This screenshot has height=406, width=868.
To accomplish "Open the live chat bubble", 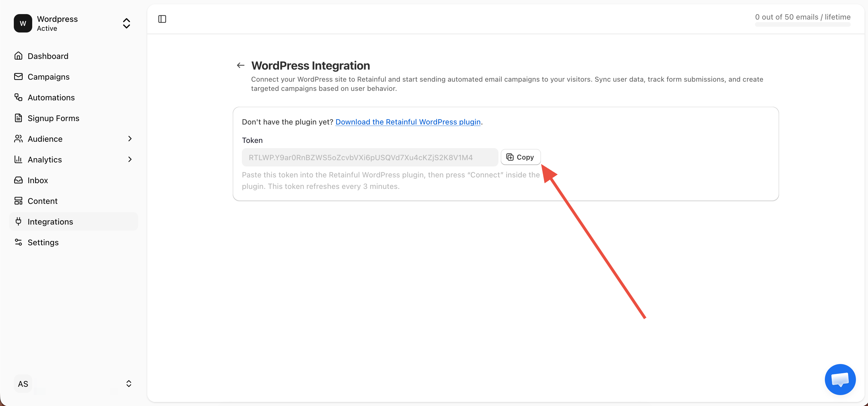I will (x=840, y=379).
